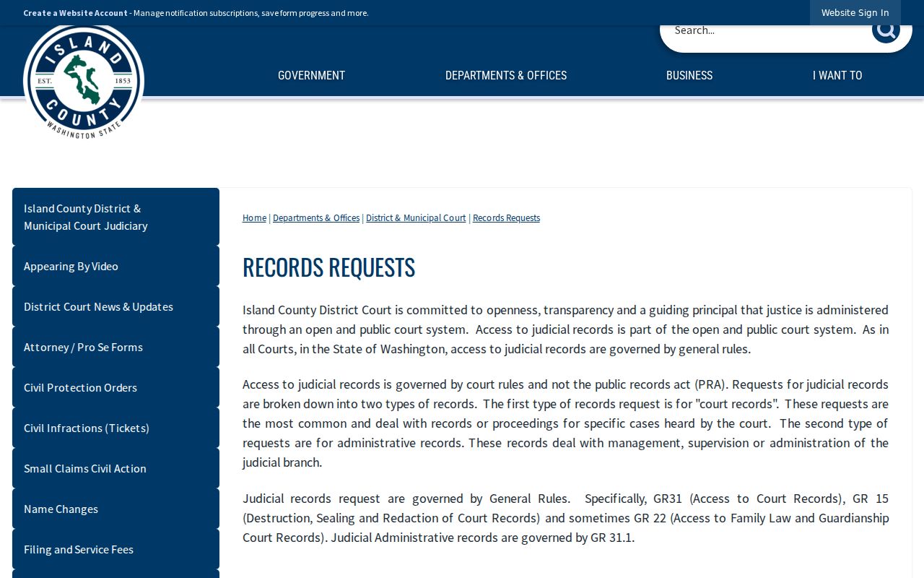The image size is (924, 578).
Task: Open Name Changes sidebar item
Action: (x=115, y=509)
